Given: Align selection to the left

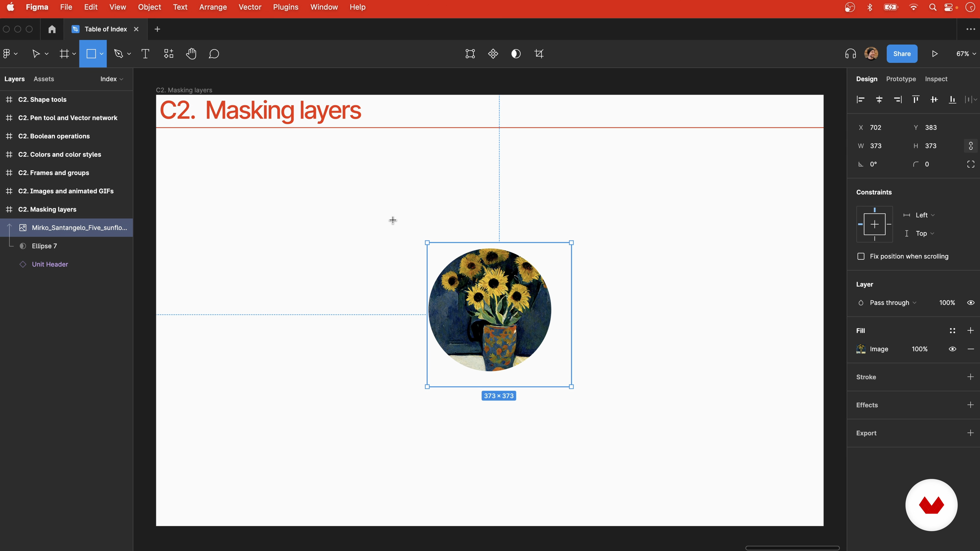Looking at the screenshot, I should (861, 100).
